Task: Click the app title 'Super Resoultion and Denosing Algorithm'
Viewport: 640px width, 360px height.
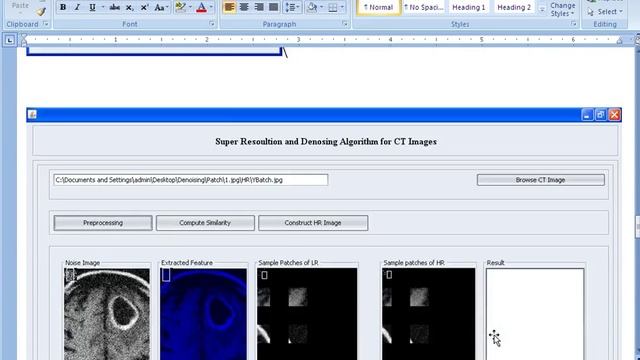Action: click(326, 142)
